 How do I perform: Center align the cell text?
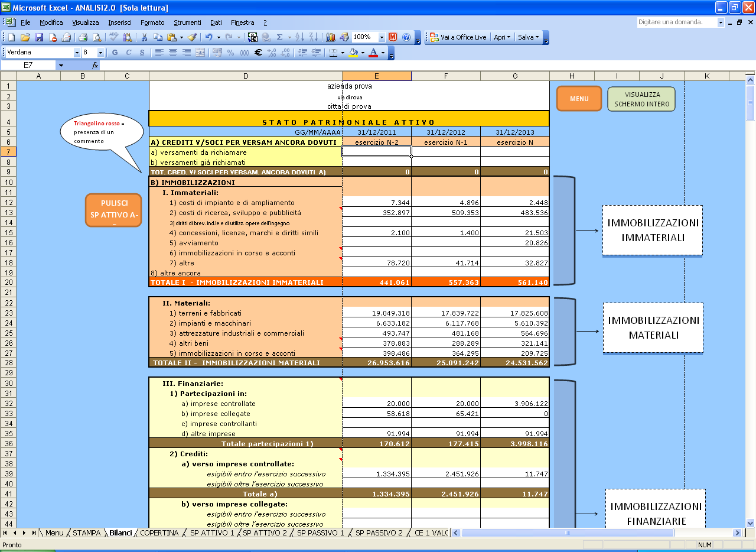[x=172, y=53]
